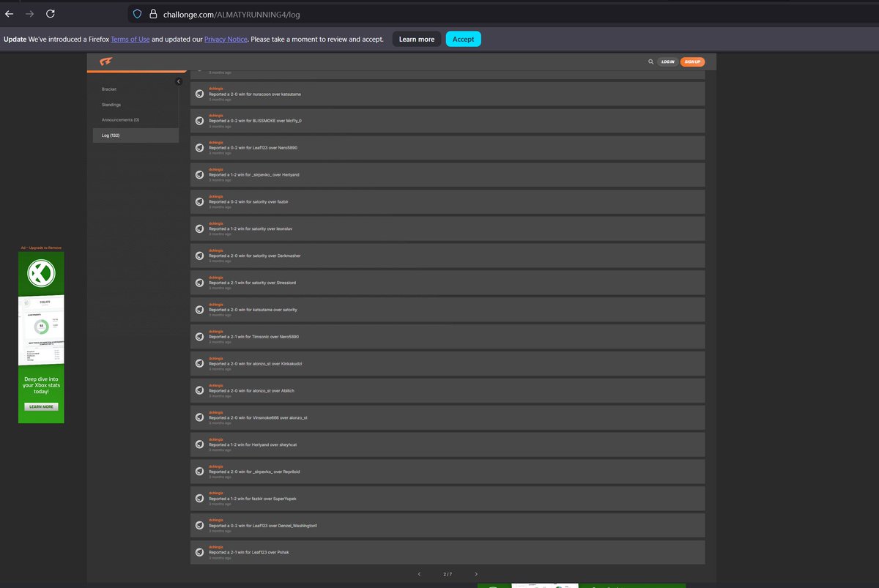Switch to the Standings section
879x588 pixels.
click(x=111, y=105)
